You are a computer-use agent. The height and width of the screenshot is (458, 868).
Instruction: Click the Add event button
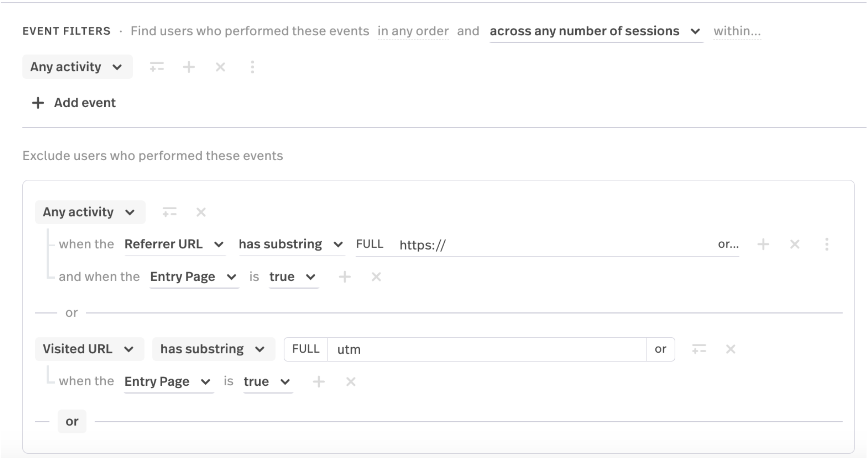pyautogui.click(x=74, y=103)
